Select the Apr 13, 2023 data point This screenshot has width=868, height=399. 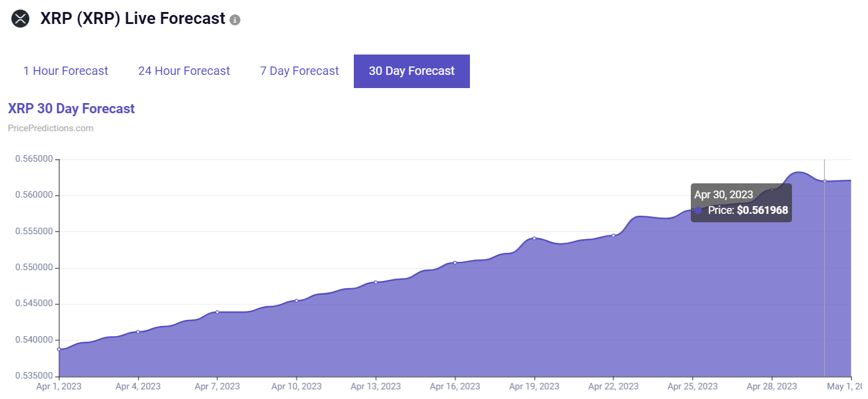click(376, 282)
